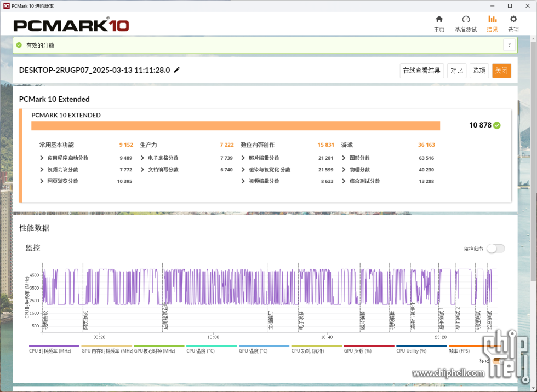The height and width of the screenshot is (392, 537).
Task: Open the 选项 gear icon in navigation
Action: click(x=513, y=19)
